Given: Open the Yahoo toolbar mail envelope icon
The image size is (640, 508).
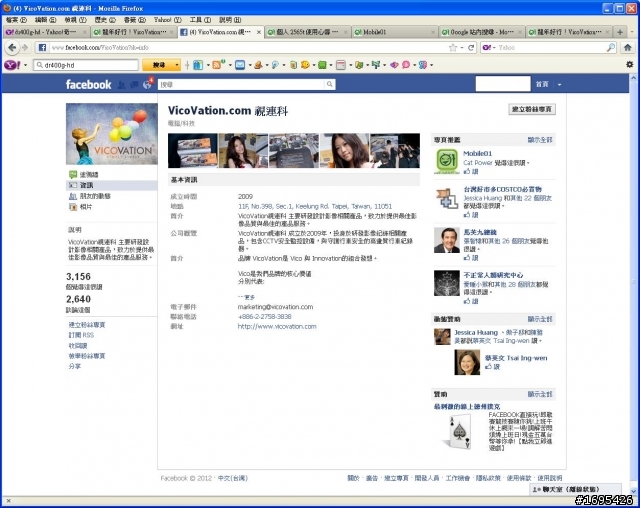Looking at the screenshot, I should [x=240, y=65].
